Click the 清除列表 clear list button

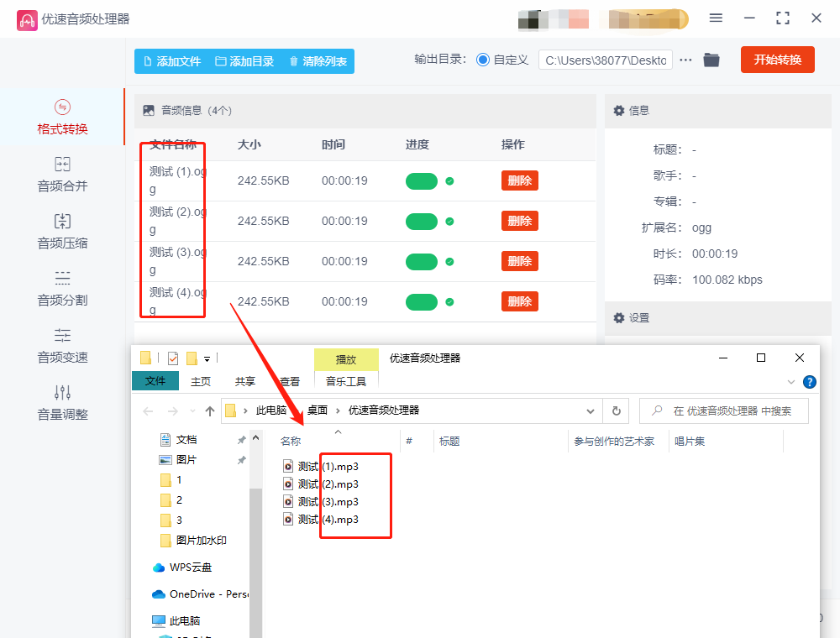click(318, 61)
